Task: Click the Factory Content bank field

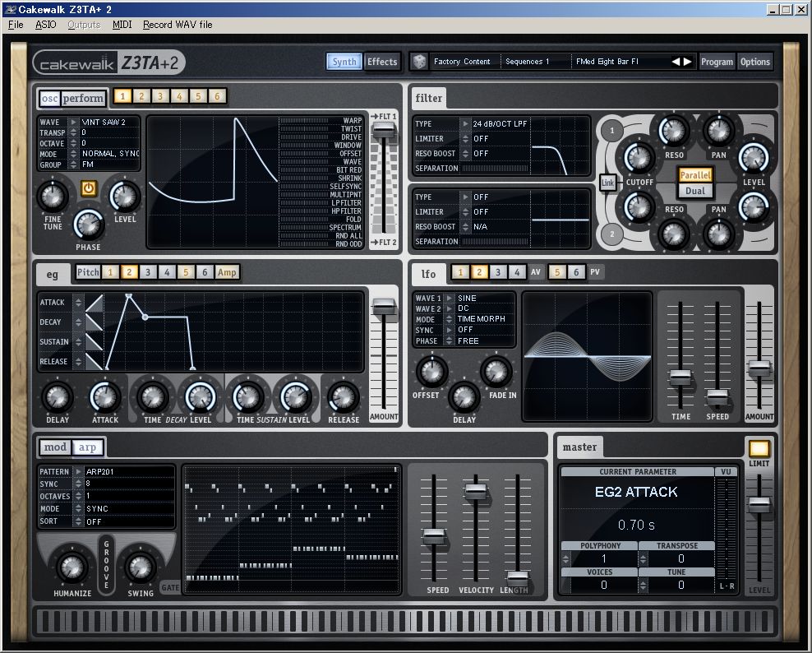Action: [x=462, y=62]
